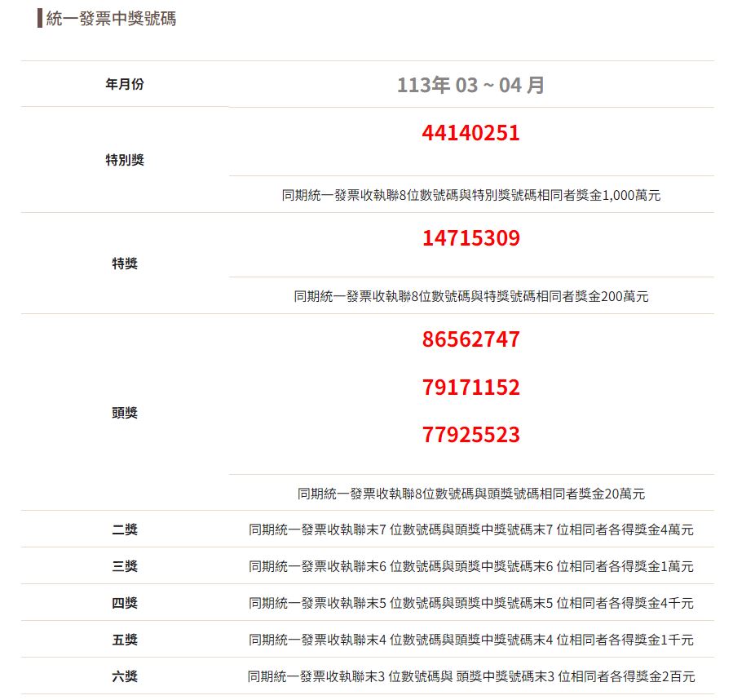Click the 1,000萬元 special prize description
Image resolution: width=733 pixels, height=700 pixels.
click(470, 195)
